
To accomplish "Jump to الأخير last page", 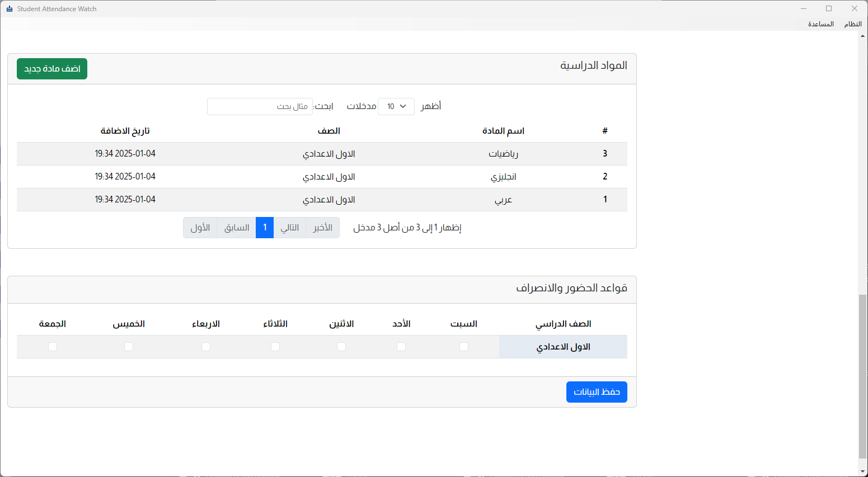I will pyautogui.click(x=323, y=228).
